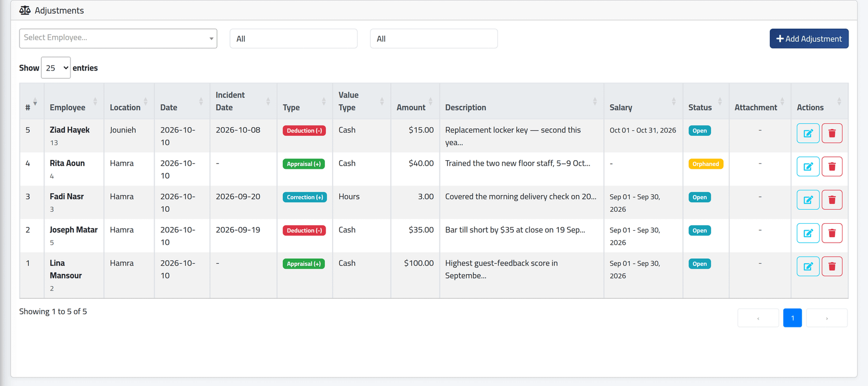Sort table by Attachment column
The height and width of the screenshot is (386, 868).
[759, 102]
